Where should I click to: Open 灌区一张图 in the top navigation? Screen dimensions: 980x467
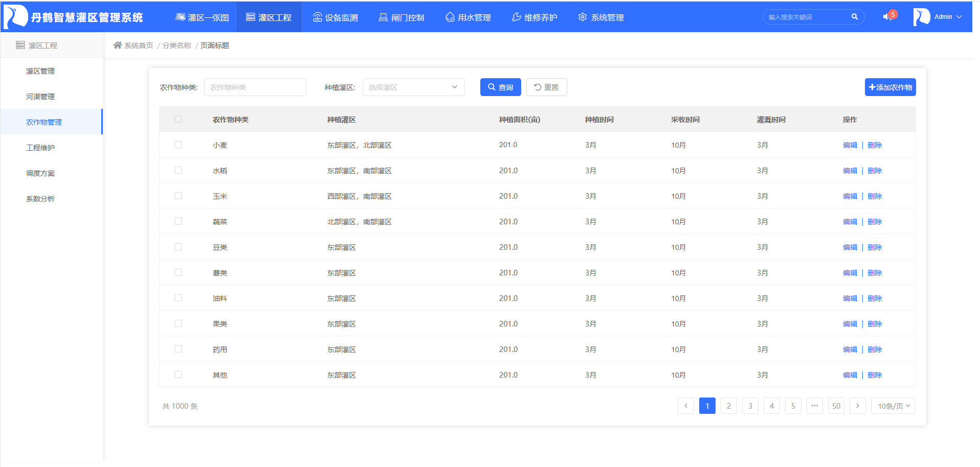[202, 17]
